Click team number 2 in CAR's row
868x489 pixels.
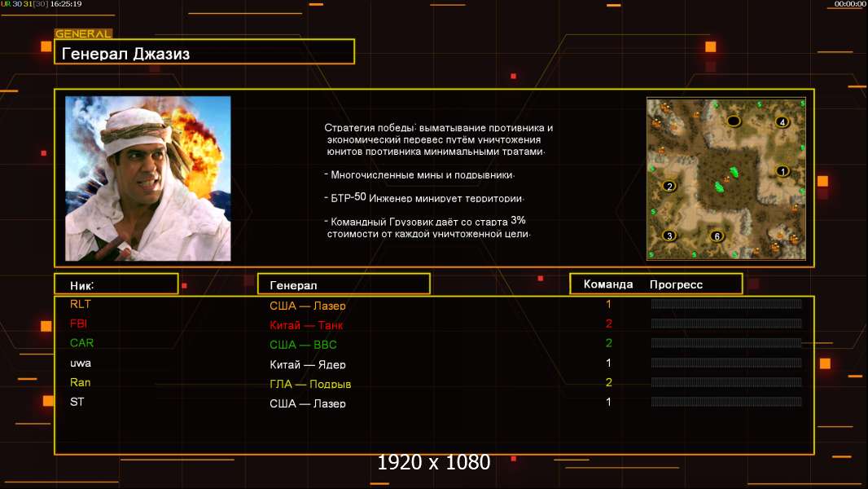click(x=608, y=343)
